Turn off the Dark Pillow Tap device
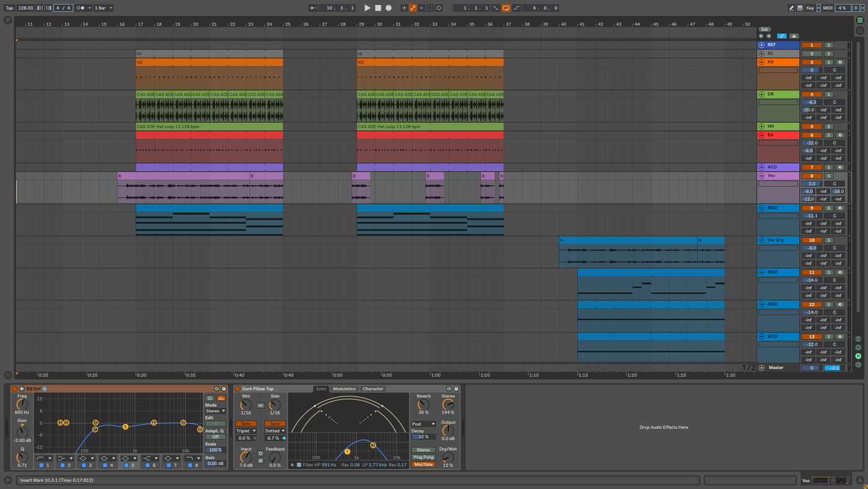This screenshot has height=489, width=868. [x=237, y=389]
